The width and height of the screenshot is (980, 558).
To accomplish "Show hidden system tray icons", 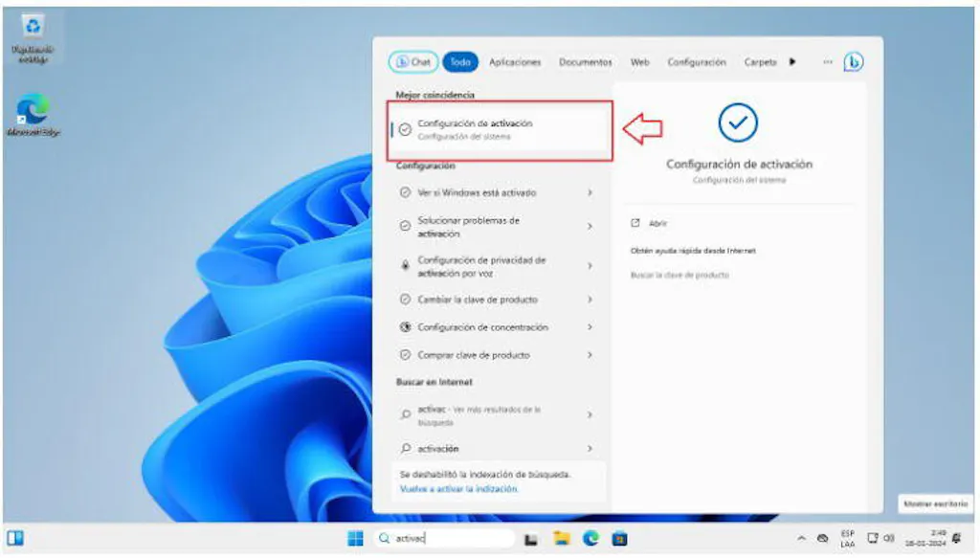I will (x=801, y=539).
